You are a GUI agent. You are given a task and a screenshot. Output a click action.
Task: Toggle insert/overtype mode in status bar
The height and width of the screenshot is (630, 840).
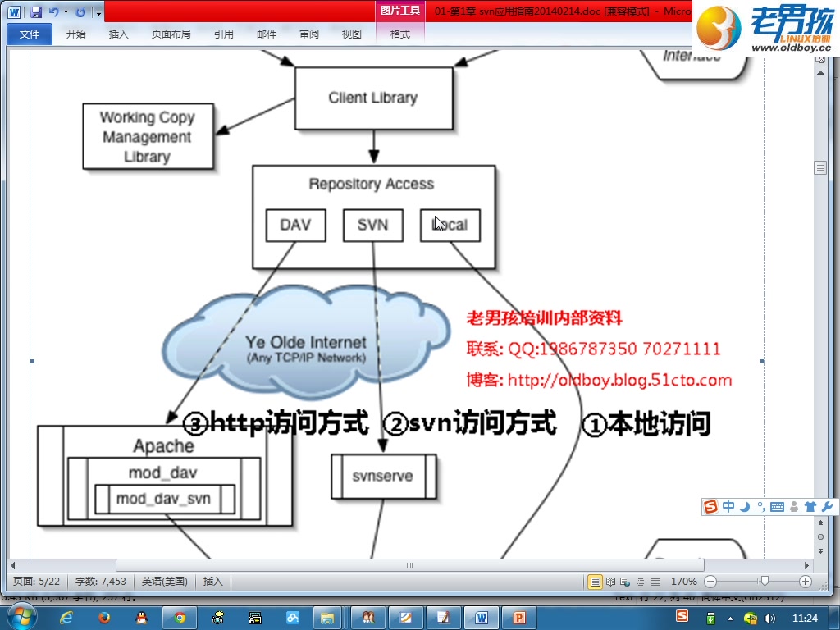[x=212, y=581]
